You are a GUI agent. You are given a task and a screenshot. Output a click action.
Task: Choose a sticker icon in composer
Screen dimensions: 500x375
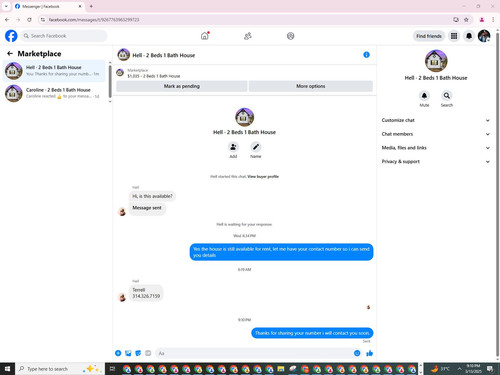[x=138, y=353]
